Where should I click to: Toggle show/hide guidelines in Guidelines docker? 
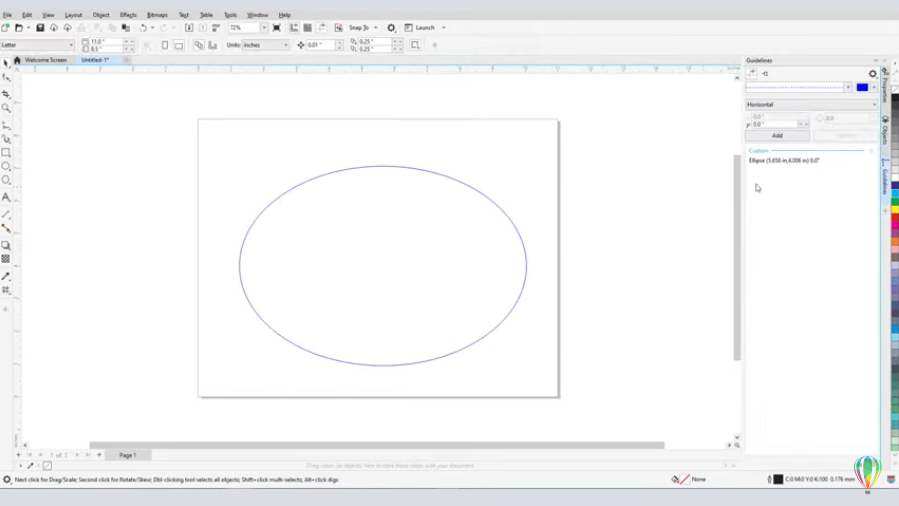pos(752,73)
